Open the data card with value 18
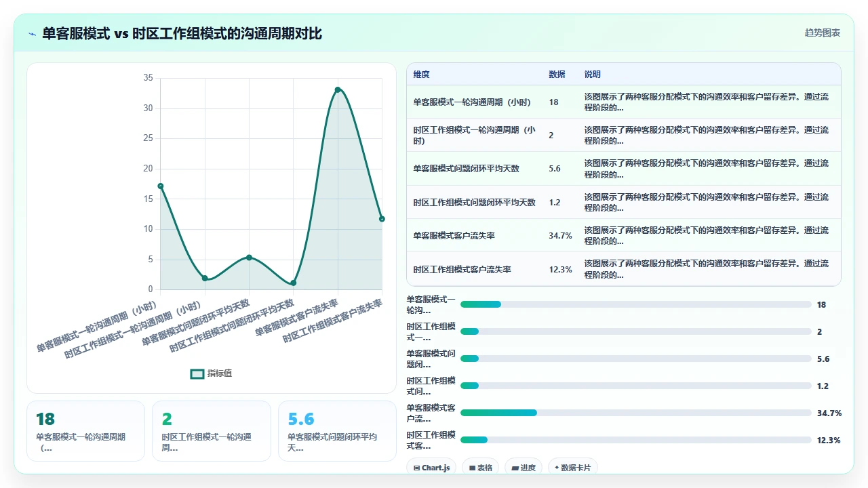The width and height of the screenshot is (868, 488). (x=85, y=431)
